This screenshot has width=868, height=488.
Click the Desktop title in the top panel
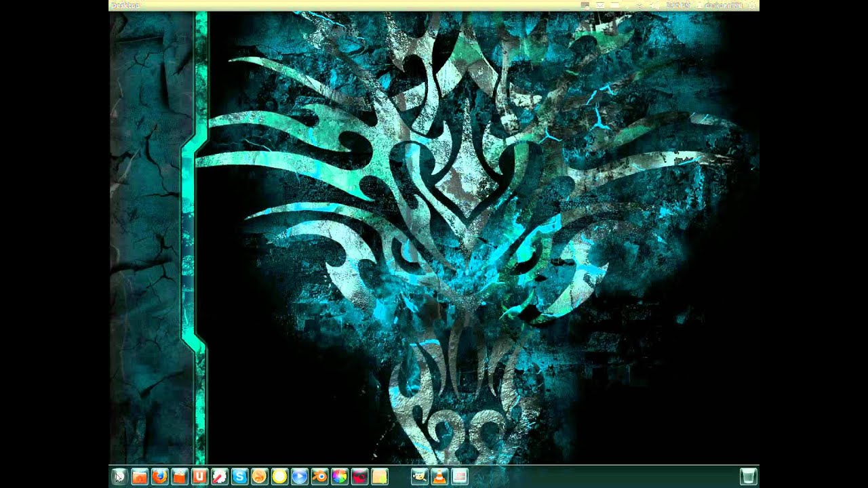point(125,5)
